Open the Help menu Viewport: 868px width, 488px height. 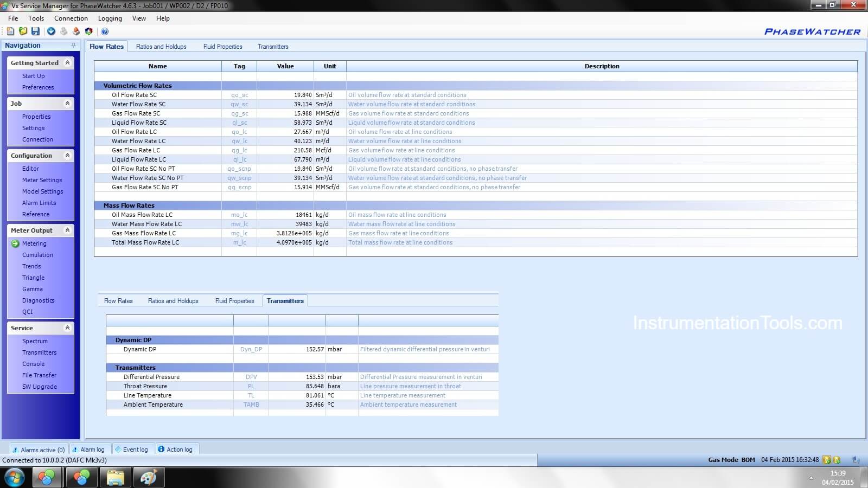(x=163, y=18)
